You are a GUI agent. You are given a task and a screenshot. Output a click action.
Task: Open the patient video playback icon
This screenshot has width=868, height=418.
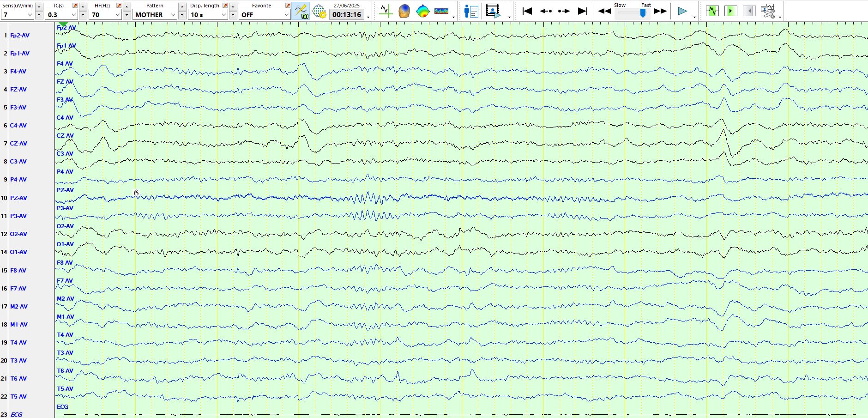(493, 11)
